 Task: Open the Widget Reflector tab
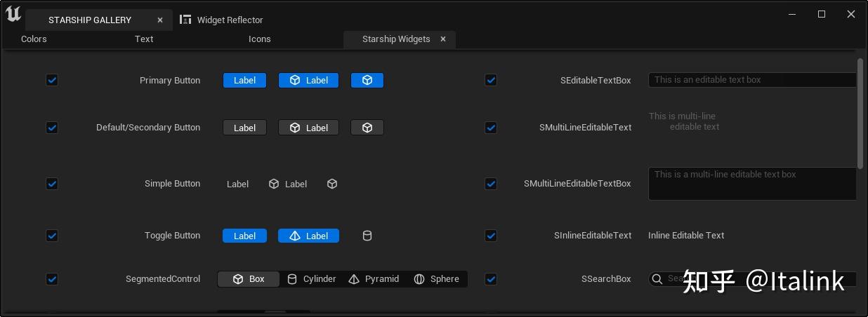point(222,20)
